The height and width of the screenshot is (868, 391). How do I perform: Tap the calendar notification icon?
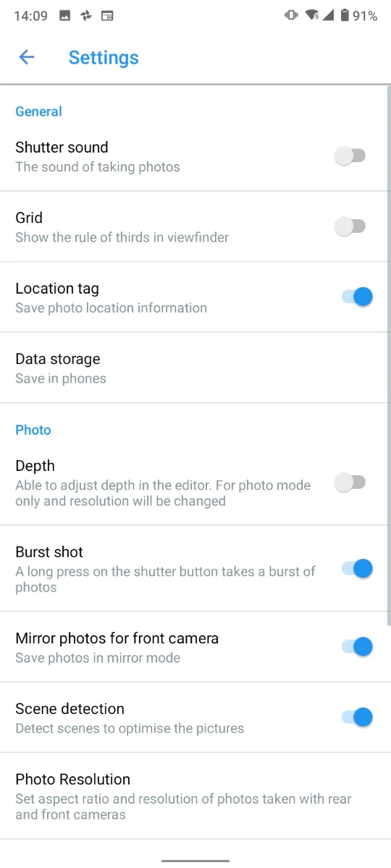(107, 15)
